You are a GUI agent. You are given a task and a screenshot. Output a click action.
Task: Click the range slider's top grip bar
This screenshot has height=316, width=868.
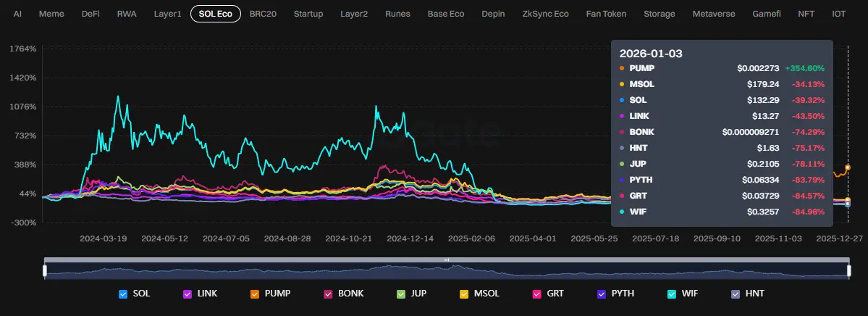pos(447,259)
